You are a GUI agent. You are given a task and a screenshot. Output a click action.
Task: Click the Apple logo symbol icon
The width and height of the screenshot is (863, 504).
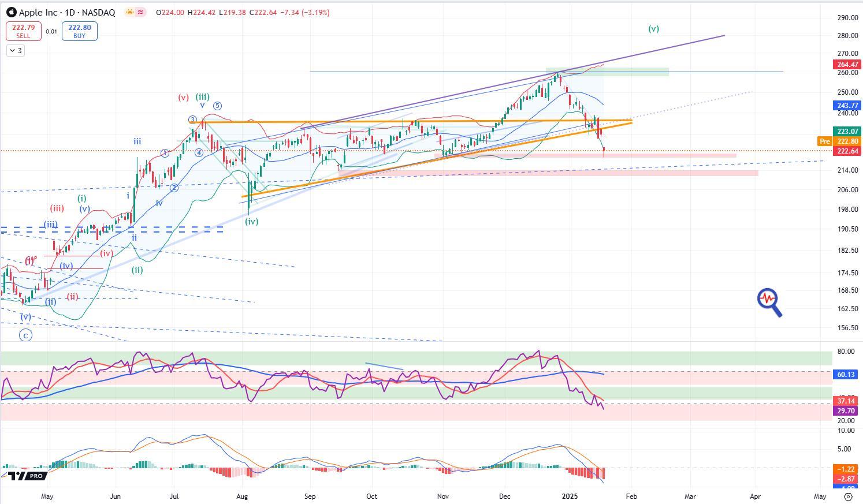(x=11, y=12)
